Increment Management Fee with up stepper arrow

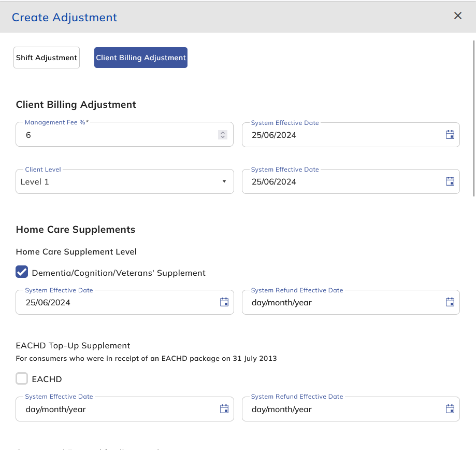(x=222, y=131)
